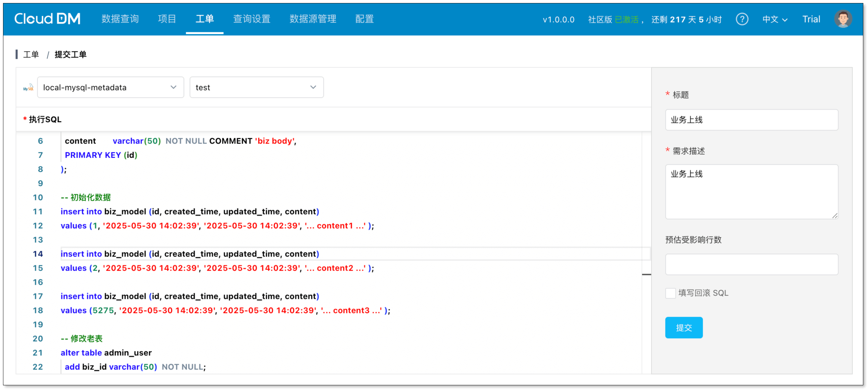868x390 pixels.
Task: Switch to the 项目 tab
Action: (x=167, y=19)
